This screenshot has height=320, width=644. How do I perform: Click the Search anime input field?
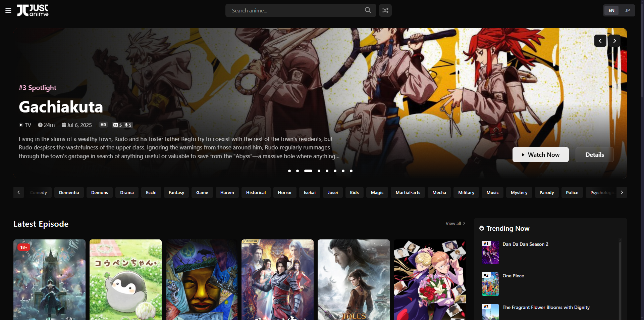pyautogui.click(x=295, y=11)
